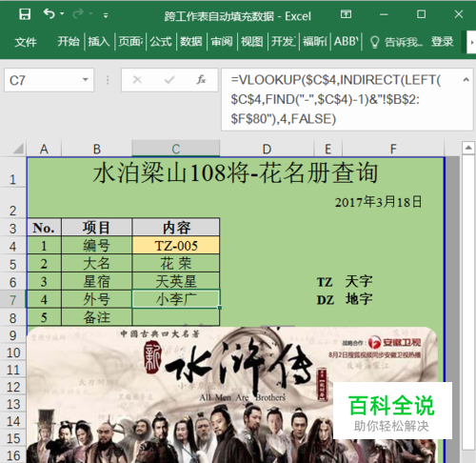
Task: Select column F header
Action: pos(393,149)
